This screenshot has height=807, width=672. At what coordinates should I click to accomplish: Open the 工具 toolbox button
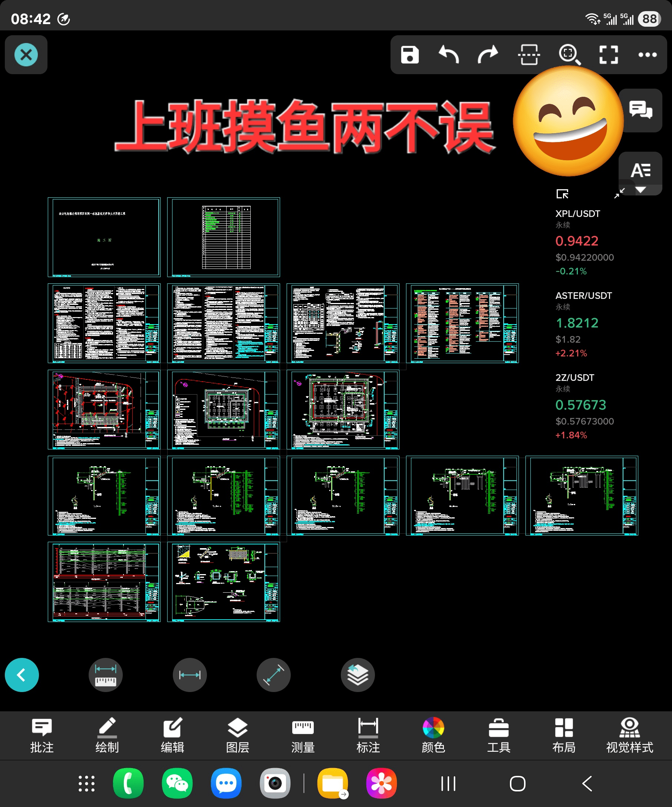499,735
